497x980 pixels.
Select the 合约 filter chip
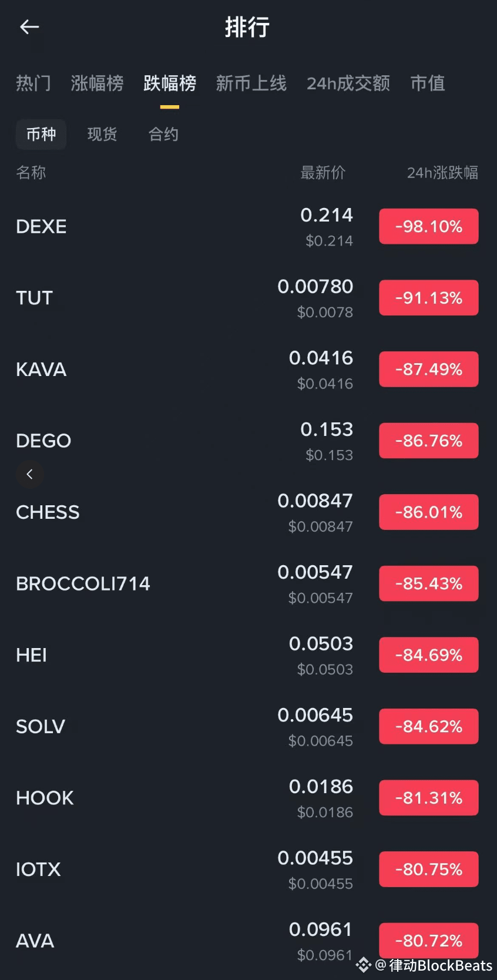[x=163, y=134]
